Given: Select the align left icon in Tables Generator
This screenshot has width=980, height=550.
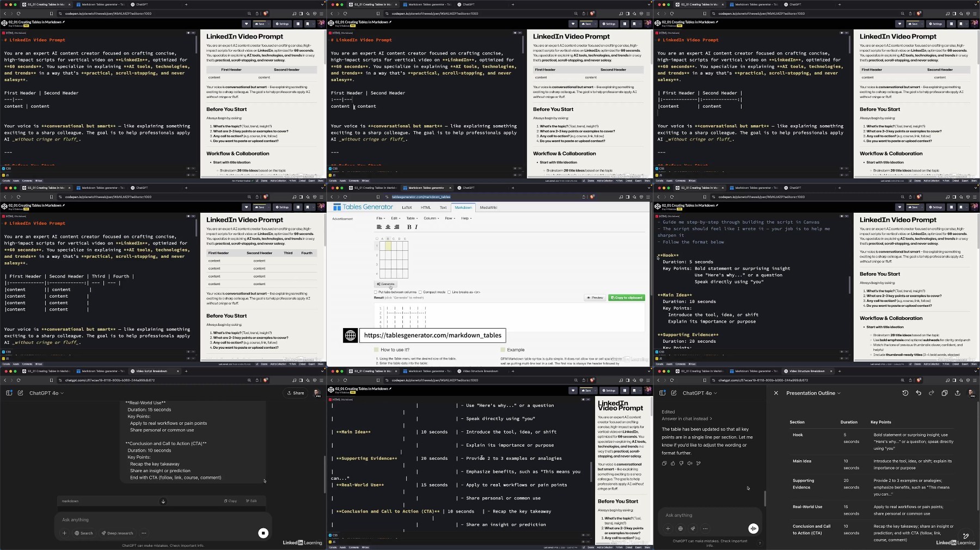Looking at the screenshot, I should (x=379, y=227).
